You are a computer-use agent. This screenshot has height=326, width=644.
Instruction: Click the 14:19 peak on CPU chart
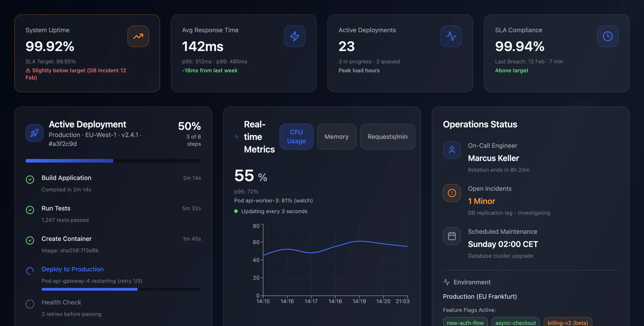click(x=359, y=241)
